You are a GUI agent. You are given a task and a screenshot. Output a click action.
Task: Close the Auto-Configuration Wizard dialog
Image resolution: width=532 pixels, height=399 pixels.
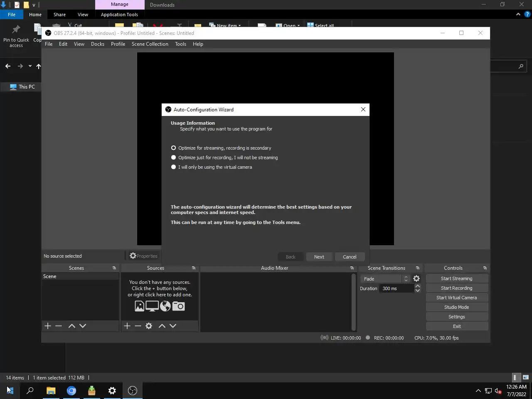[363, 109]
